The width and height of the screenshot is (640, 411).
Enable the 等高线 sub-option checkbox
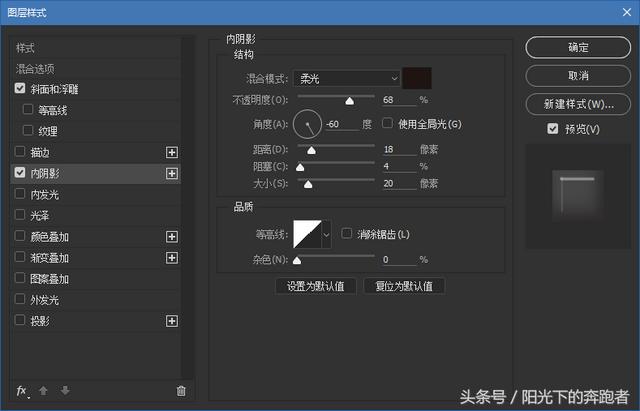pyautogui.click(x=28, y=109)
